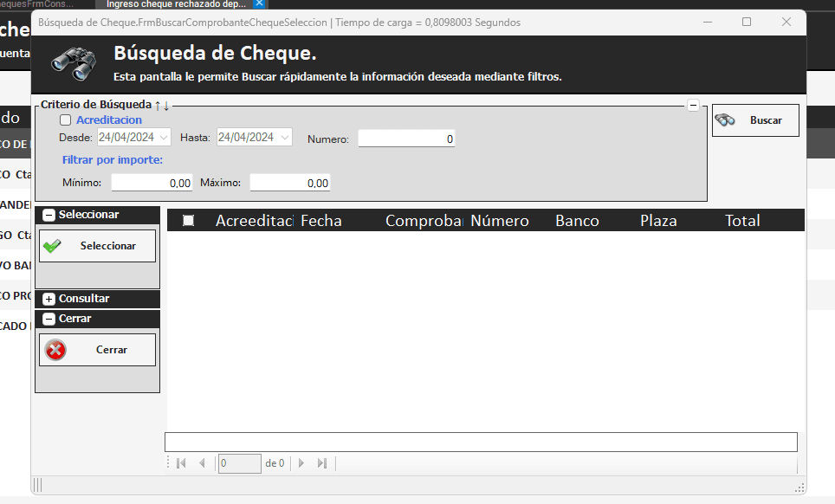Go to the previous results page
835x504 pixels.
[x=202, y=463]
